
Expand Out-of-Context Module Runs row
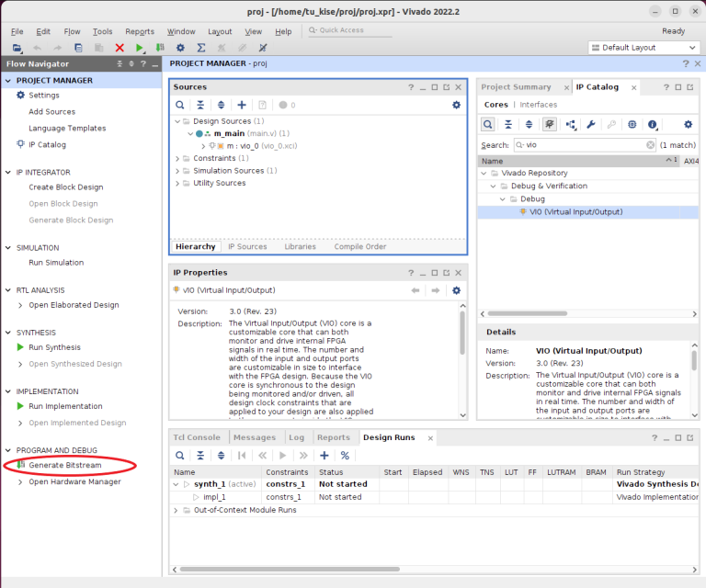click(x=176, y=510)
